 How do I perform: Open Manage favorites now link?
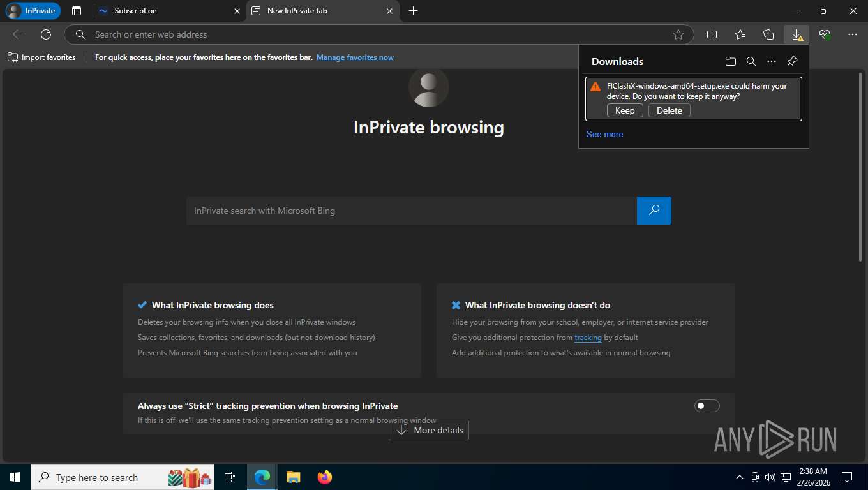[x=355, y=57]
